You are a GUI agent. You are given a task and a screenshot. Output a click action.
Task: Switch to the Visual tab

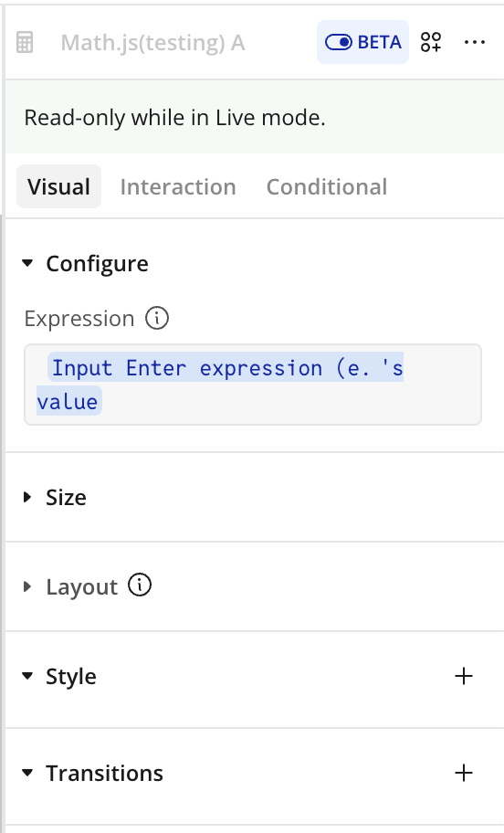coord(59,186)
